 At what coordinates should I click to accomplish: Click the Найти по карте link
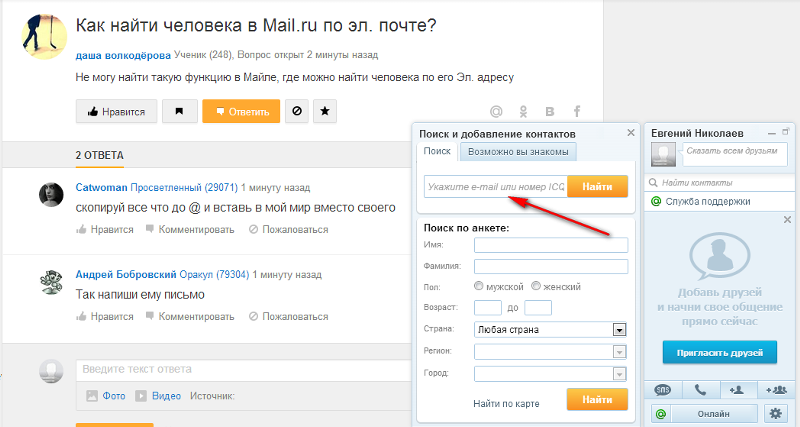click(x=506, y=404)
